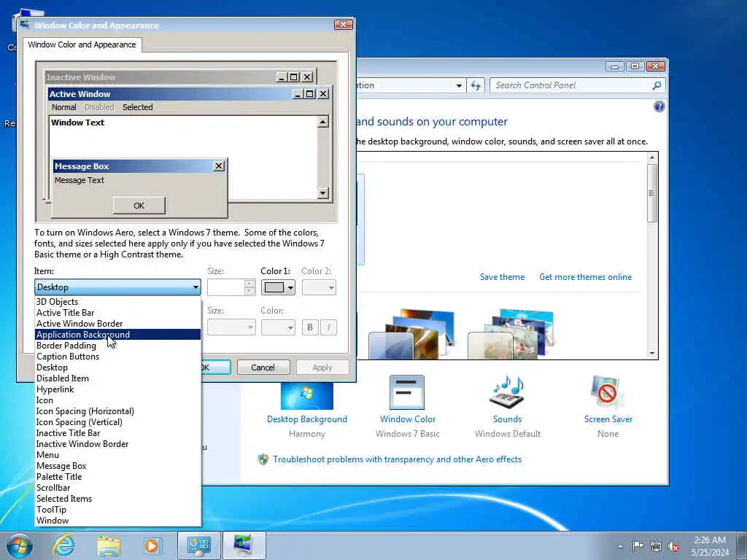Open Window Color settings icon
The height and width of the screenshot is (560, 747).
click(x=407, y=393)
